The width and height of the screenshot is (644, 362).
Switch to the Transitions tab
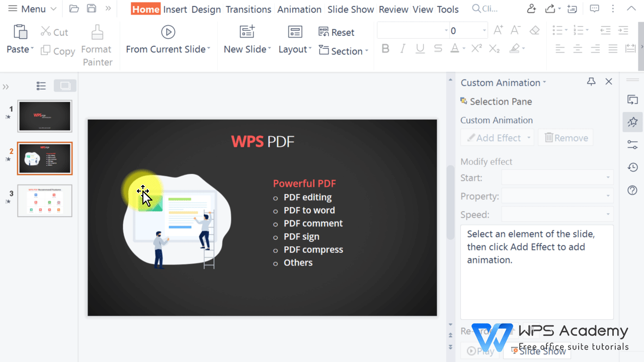(x=249, y=9)
